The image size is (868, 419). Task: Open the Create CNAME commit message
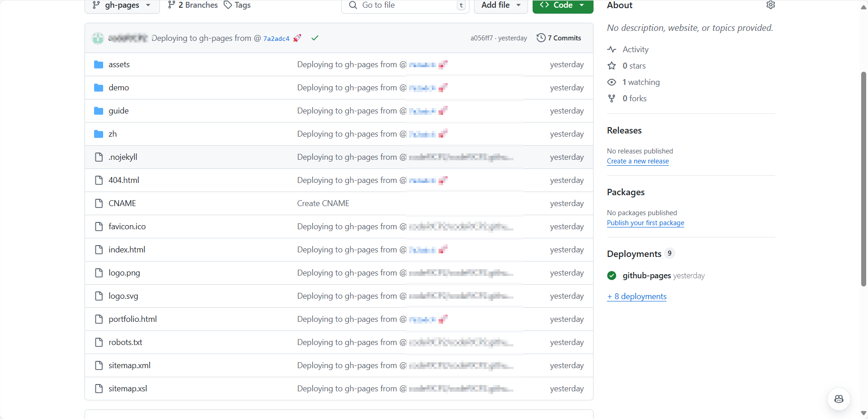pos(323,203)
